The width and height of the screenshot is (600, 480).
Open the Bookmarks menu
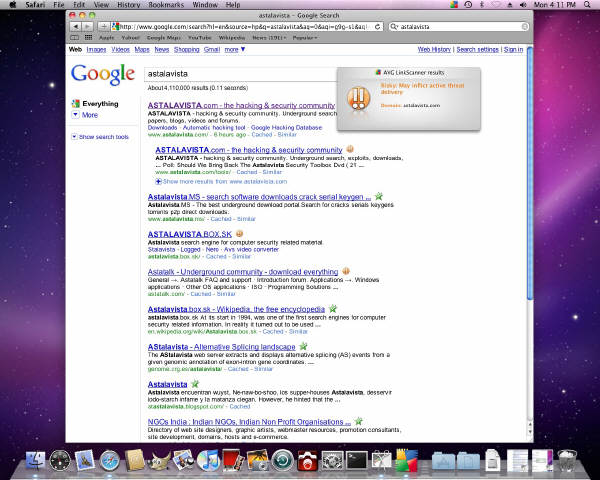[x=166, y=5]
